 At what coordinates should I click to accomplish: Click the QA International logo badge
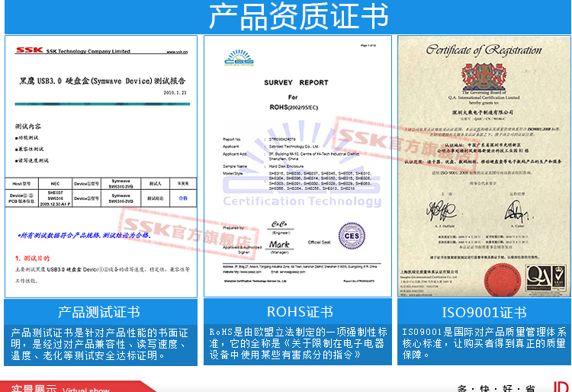545,278
